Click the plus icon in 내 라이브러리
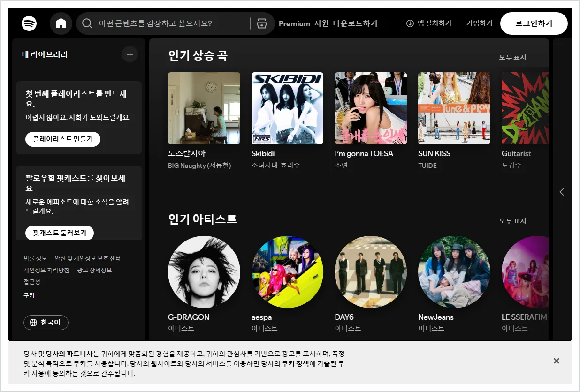 [x=130, y=54]
